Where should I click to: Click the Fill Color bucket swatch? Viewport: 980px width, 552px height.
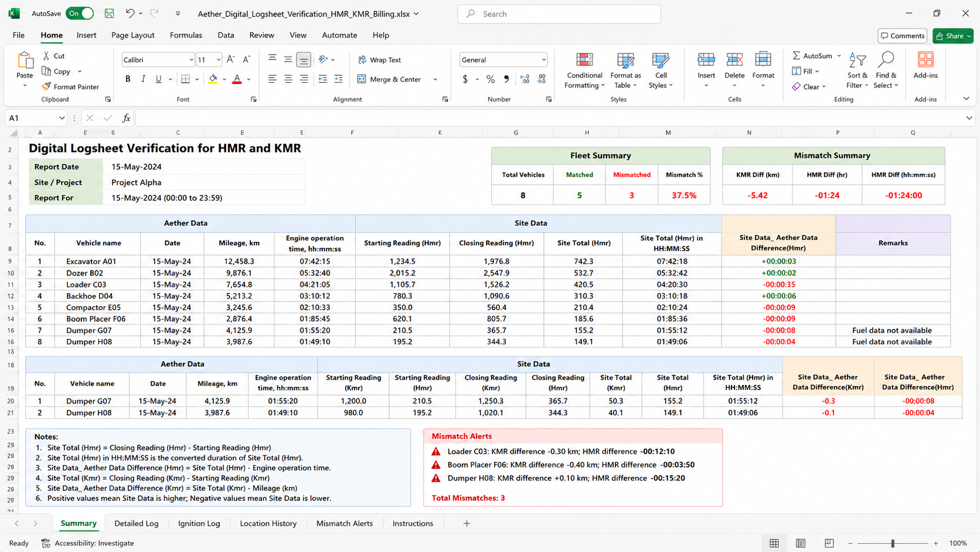[x=213, y=79]
